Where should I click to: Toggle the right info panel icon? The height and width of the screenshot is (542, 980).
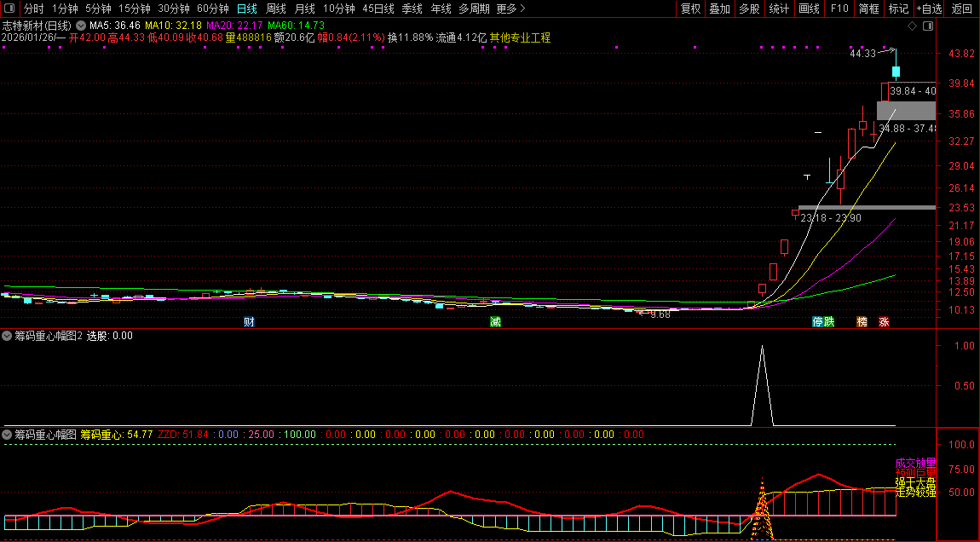pos(928,26)
